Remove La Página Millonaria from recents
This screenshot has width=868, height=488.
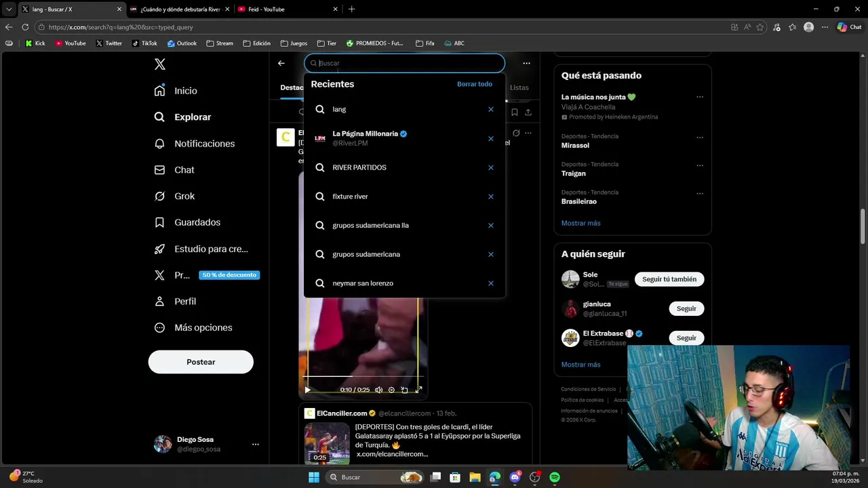tap(491, 138)
